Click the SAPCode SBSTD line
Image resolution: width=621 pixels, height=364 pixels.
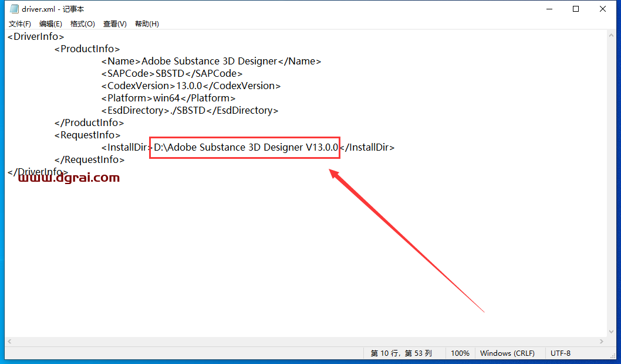click(x=172, y=74)
